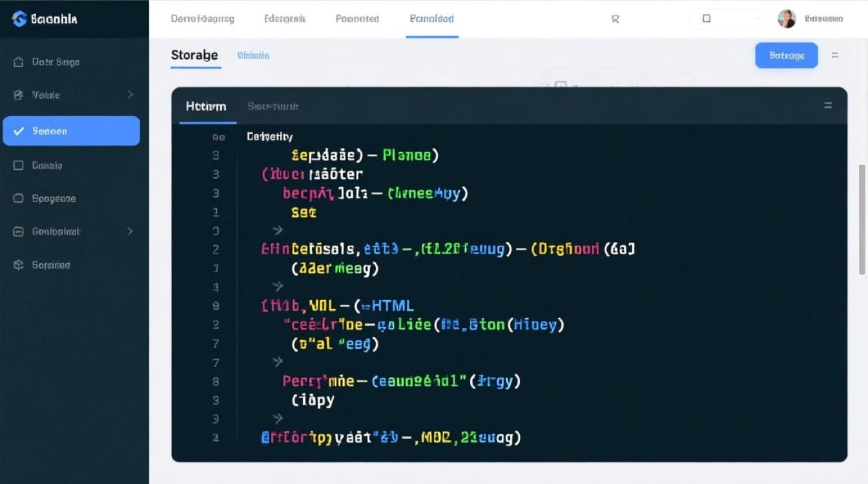The width and height of the screenshot is (868, 484).
Task: Open the blue link next to Storage
Action: pyautogui.click(x=253, y=55)
